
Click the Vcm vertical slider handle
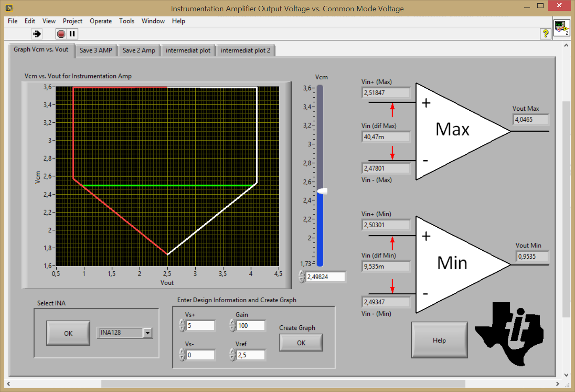(322, 191)
